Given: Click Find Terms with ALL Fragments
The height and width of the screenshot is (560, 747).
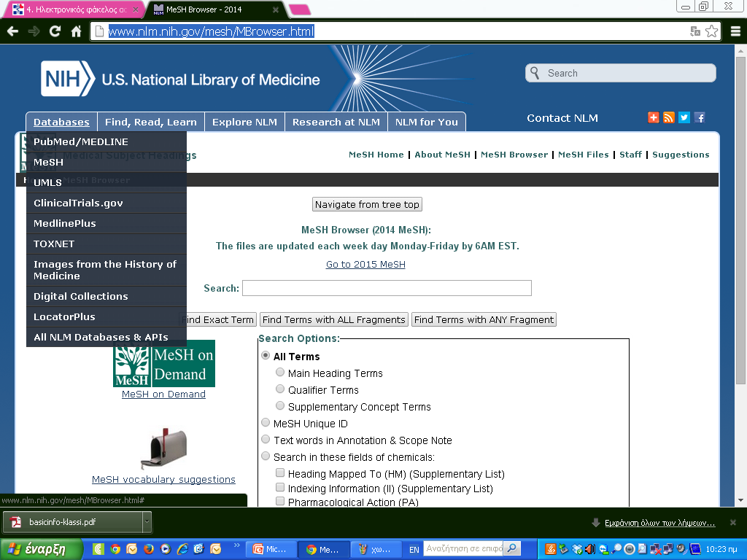Looking at the screenshot, I should point(333,319).
